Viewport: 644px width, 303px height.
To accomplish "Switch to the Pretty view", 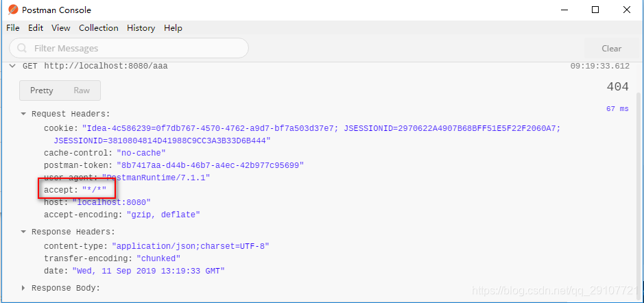I will click(41, 90).
